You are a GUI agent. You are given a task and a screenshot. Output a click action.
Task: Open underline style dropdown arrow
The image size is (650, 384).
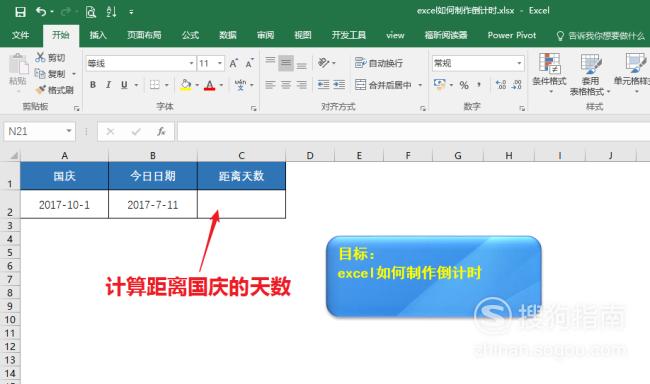(136, 85)
